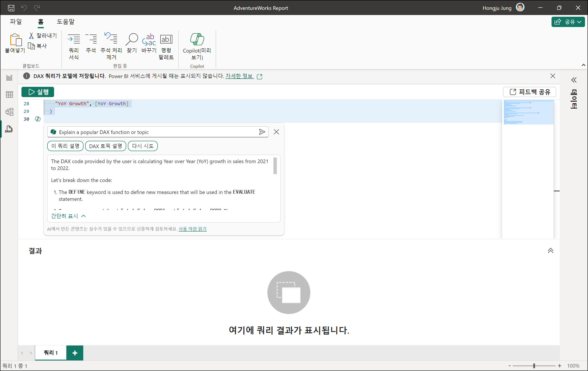Open the 파일 menu tab
Screen dimensions: 588x371
[x=16, y=21]
